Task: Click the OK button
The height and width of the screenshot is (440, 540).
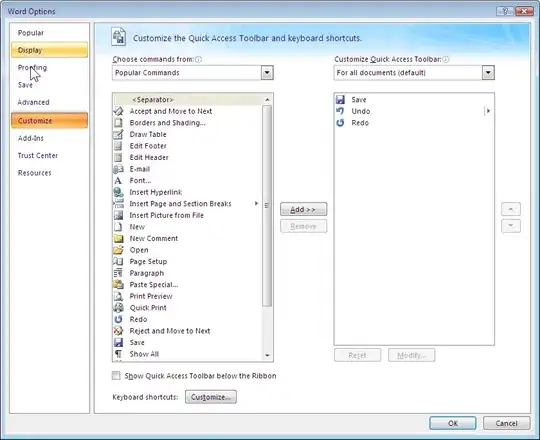Action: (453, 423)
